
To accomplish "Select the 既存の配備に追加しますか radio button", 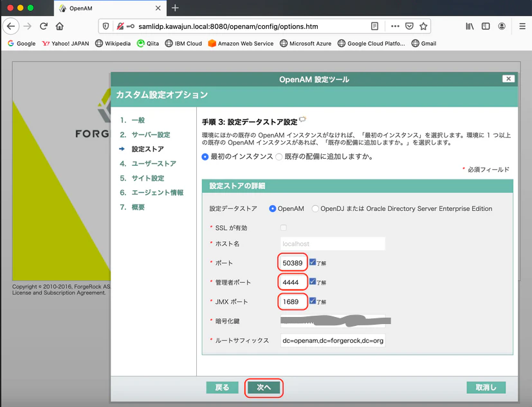I will (x=279, y=157).
